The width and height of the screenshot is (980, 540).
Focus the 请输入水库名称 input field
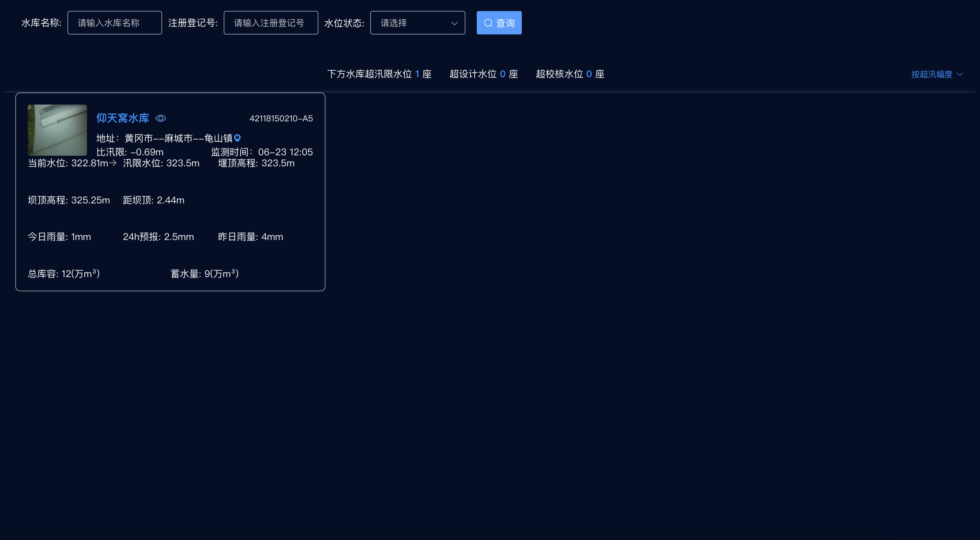point(114,23)
